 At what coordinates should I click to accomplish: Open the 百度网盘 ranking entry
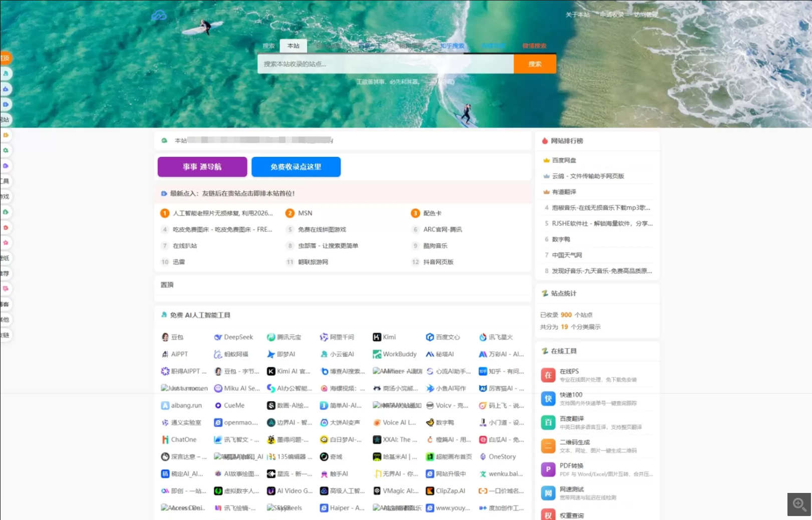tap(564, 160)
